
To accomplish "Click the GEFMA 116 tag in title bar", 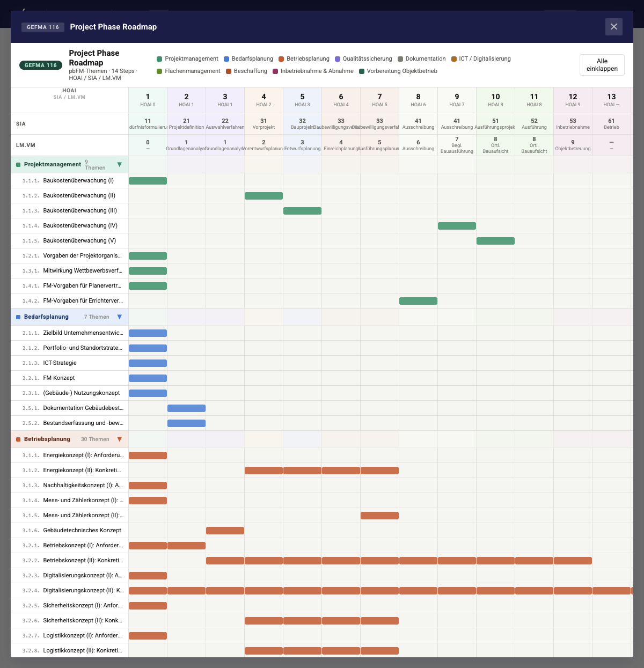I will [43, 27].
